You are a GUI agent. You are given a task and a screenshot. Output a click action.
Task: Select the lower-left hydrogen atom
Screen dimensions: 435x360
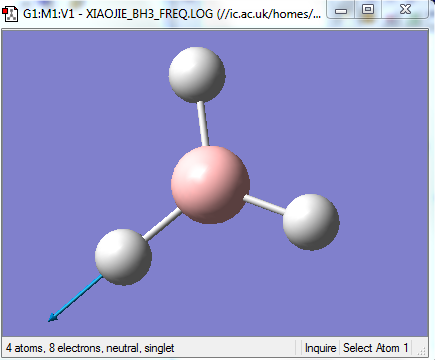coord(123,257)
